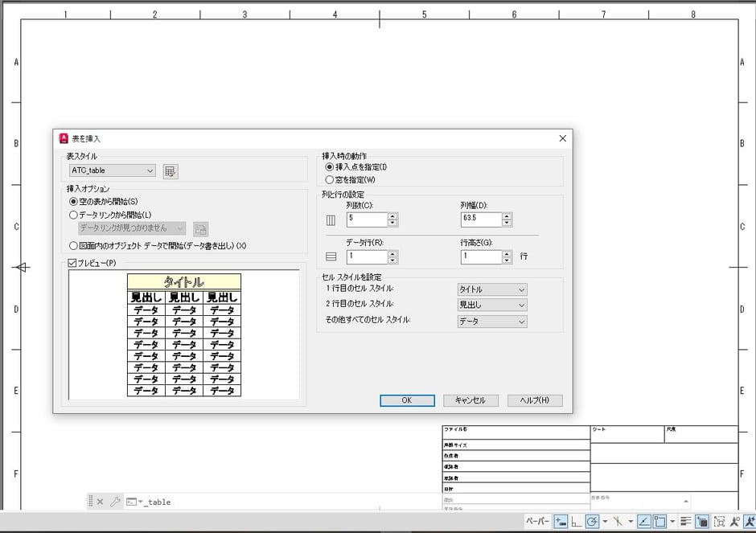Toggle Snap mode on the status bar

(x=561, y=522)
